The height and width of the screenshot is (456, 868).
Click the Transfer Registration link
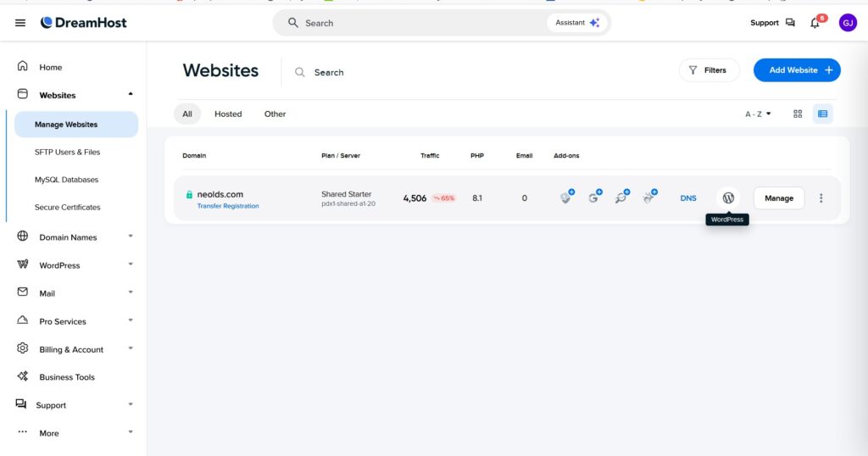(x=228, y=206)
